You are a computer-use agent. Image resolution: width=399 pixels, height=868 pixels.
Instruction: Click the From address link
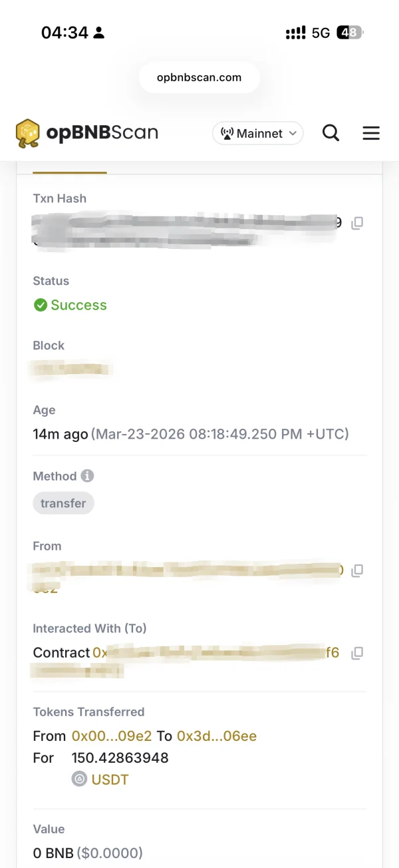(186, 571)
